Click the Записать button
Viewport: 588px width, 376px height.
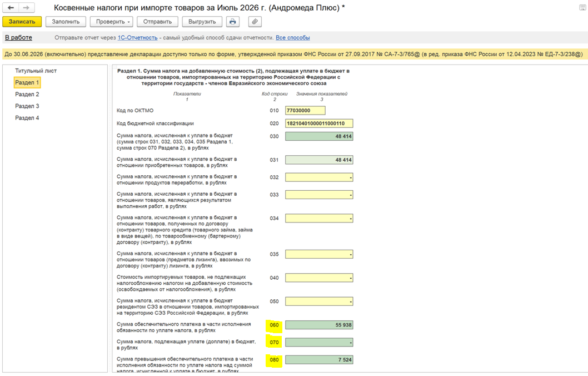click(x=22, y=22)
